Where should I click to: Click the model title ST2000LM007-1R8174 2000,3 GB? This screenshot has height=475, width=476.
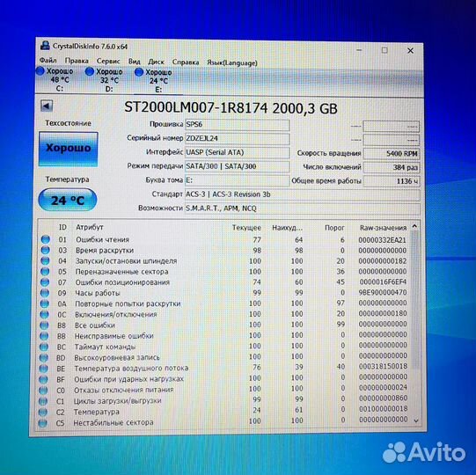[x=231, y=108]
